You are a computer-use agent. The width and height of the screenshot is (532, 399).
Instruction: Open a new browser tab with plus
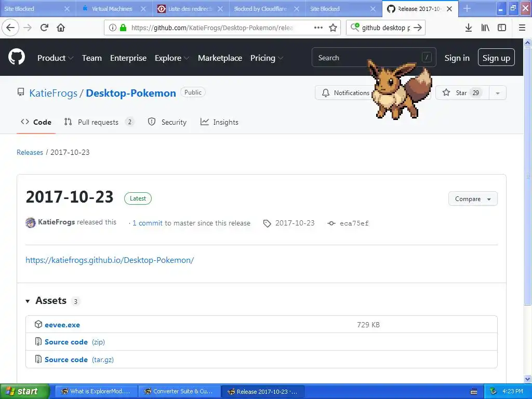point(467,8)
